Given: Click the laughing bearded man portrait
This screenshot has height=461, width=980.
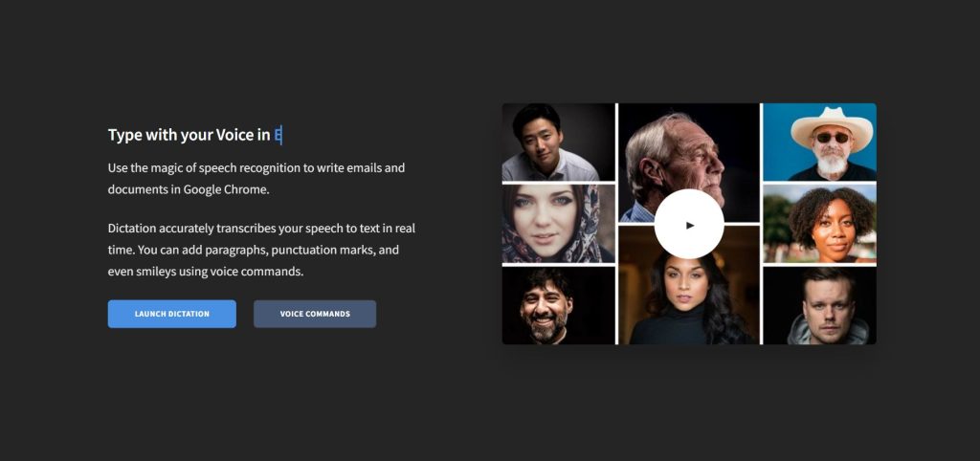Looking at the screenshot, I should (x=557, y=305).
